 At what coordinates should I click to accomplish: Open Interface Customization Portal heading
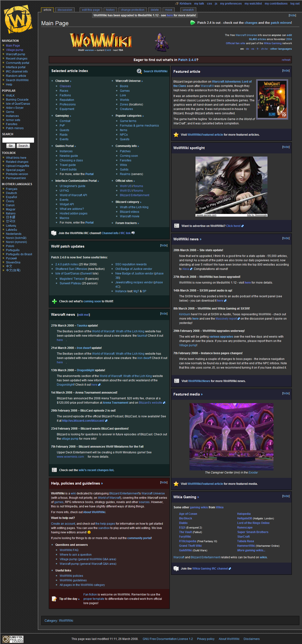(x=77, y=181)
